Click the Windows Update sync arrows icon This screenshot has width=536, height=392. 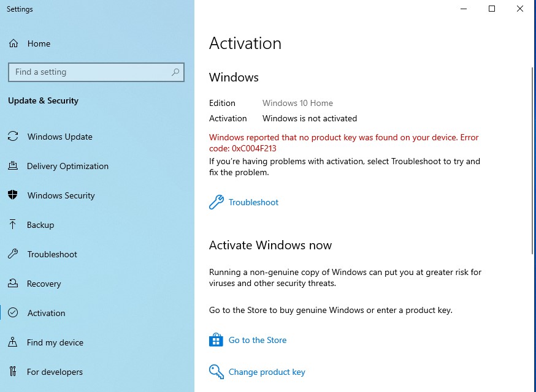pos(13,136)
